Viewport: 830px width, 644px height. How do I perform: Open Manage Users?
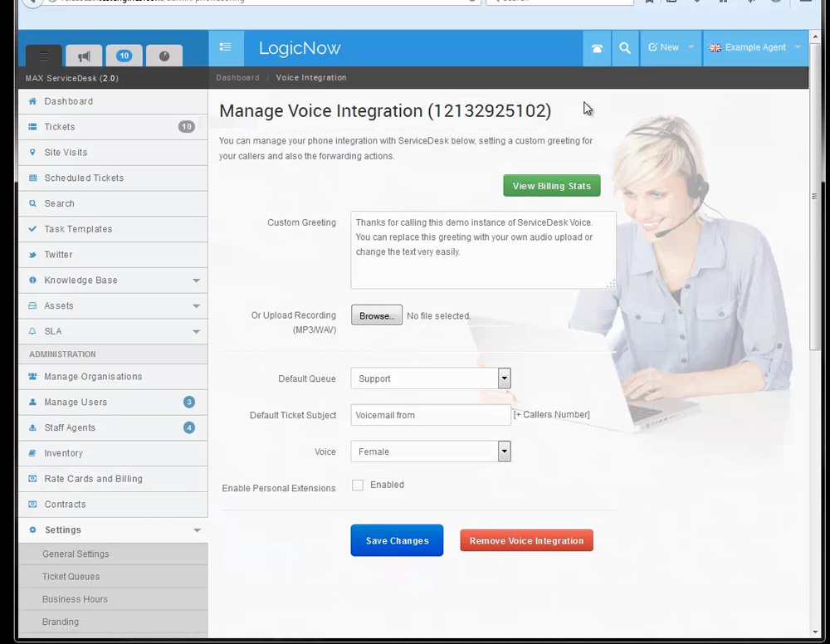click(x=113, y=402)
